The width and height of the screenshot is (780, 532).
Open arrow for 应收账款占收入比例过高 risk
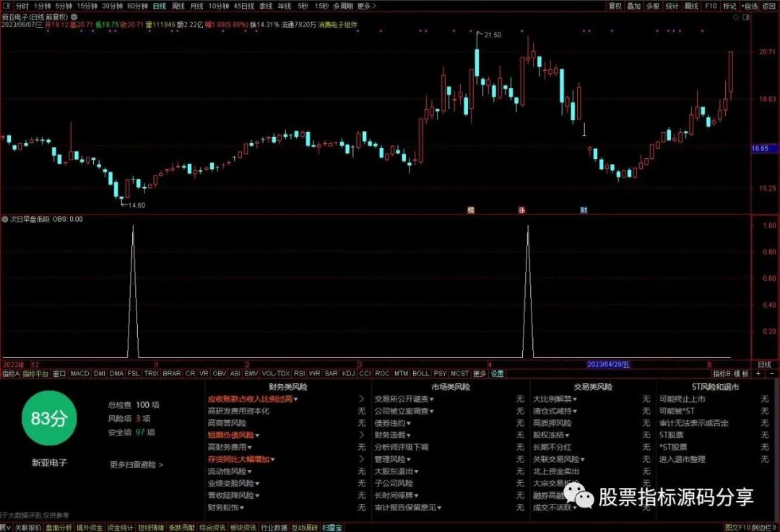(362, 398)
